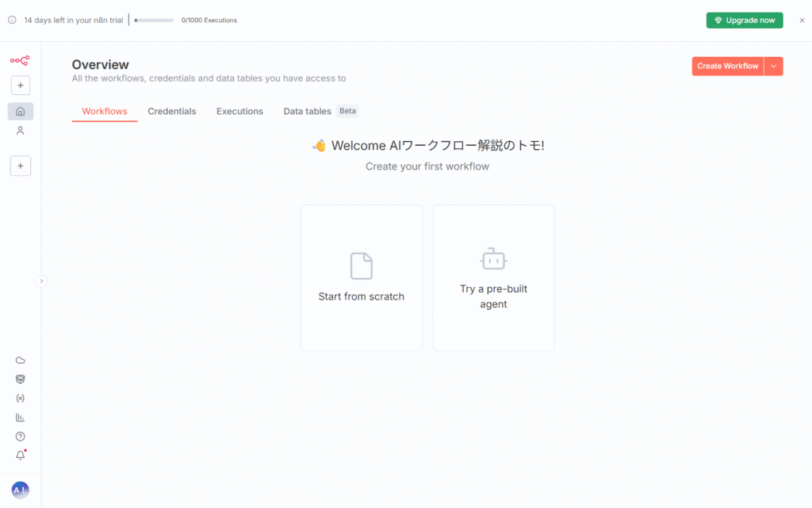Switch to the Executions tab

239,112
